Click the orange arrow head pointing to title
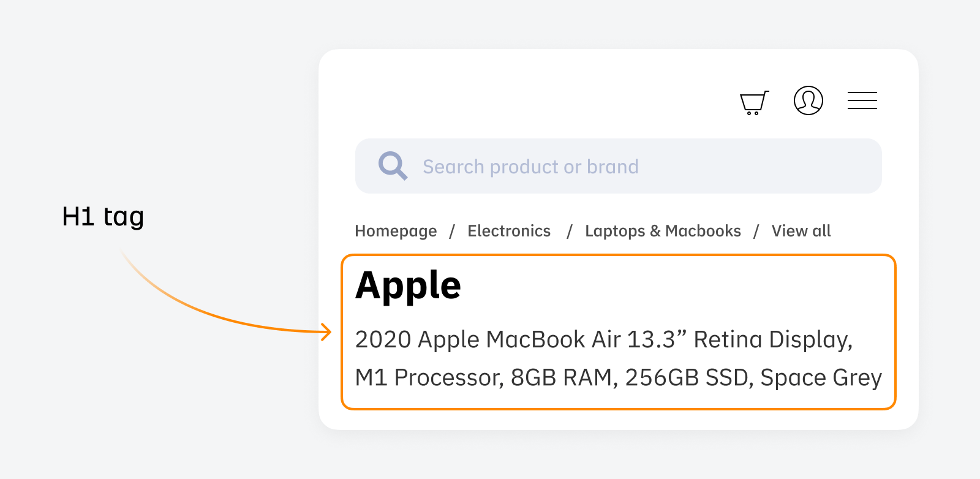The width and height of the screenshot is (980, 479). click(327, 332)
